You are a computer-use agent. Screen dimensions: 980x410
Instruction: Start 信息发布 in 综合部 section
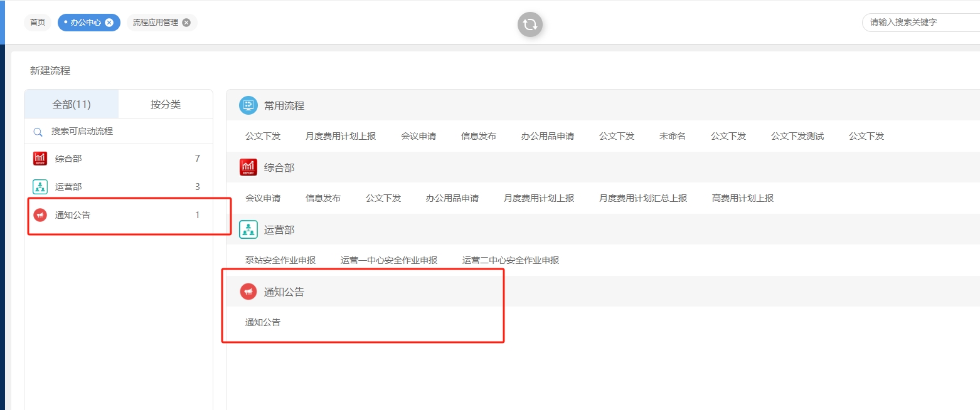323,198
